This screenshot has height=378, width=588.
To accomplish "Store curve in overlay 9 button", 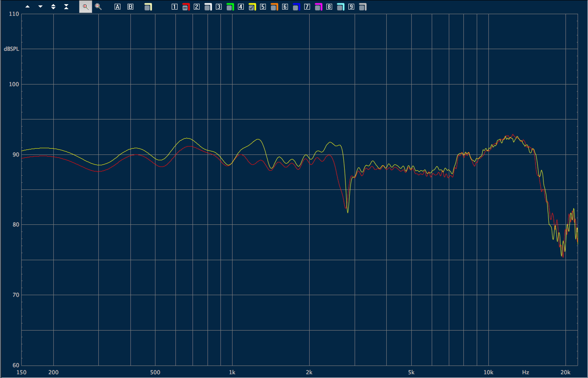I will 351,7.
